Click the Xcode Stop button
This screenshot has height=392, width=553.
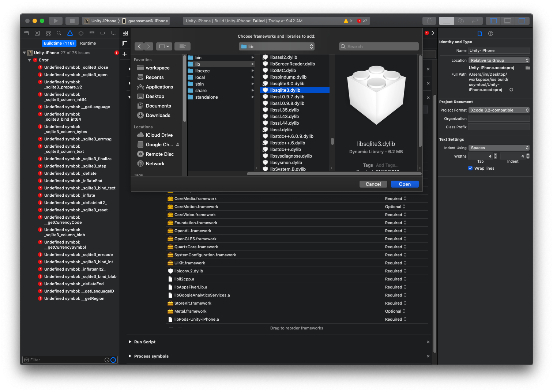tap(72, 21)
